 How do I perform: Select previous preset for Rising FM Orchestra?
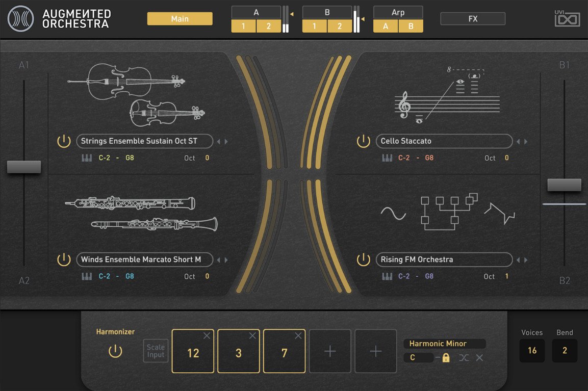(x=518, y=260)
